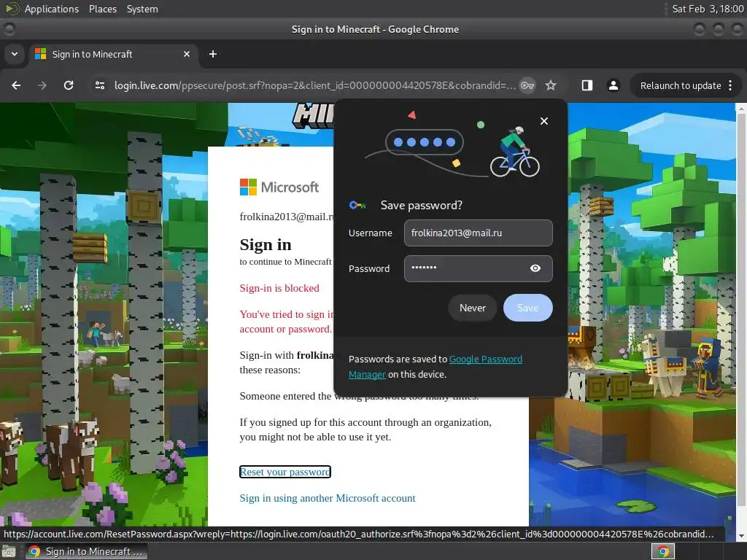Viewport: 747px width, 560px height.
Task: Open the System menu
Action: pyautogui.click(x=142, y=9)
